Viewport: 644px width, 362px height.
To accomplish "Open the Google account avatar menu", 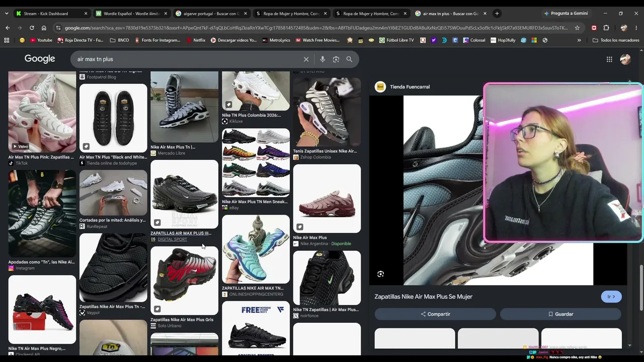I will click(x=625, y=59).
